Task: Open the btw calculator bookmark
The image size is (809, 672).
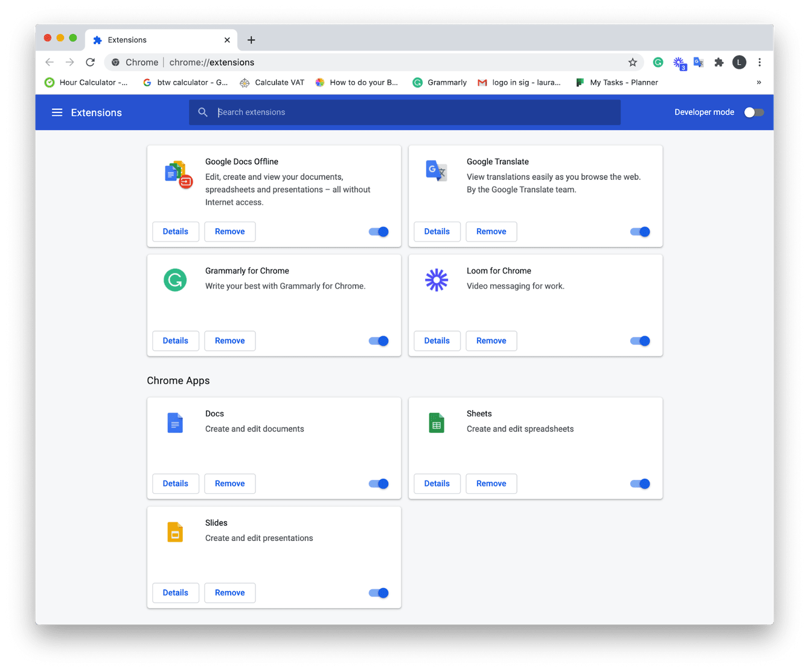Action: pyautogui.click(x=185, y=83)
